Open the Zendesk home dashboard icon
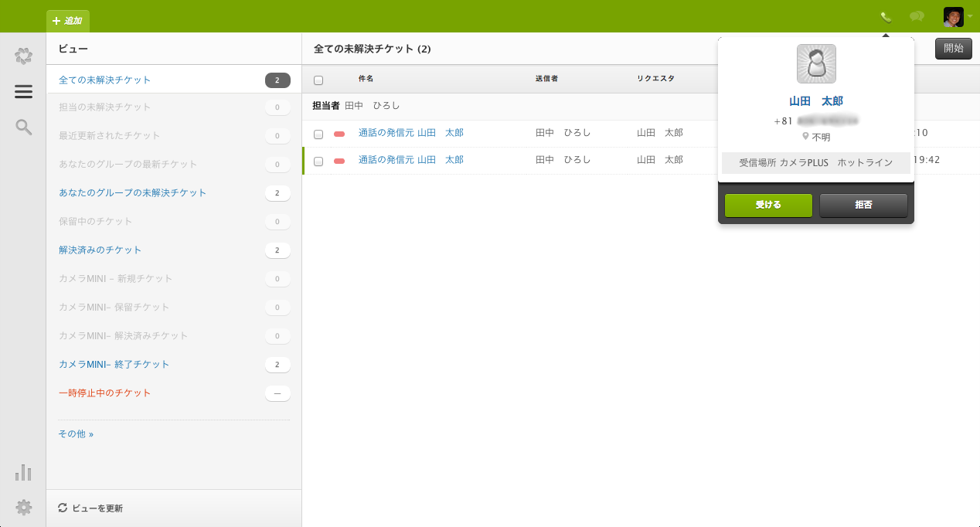This screenshot has width=980, height=527. (x=23, y=56)
